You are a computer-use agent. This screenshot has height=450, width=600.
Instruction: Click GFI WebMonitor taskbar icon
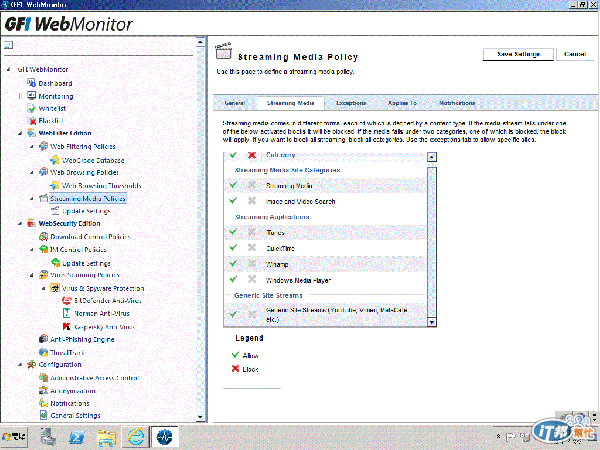165,437
